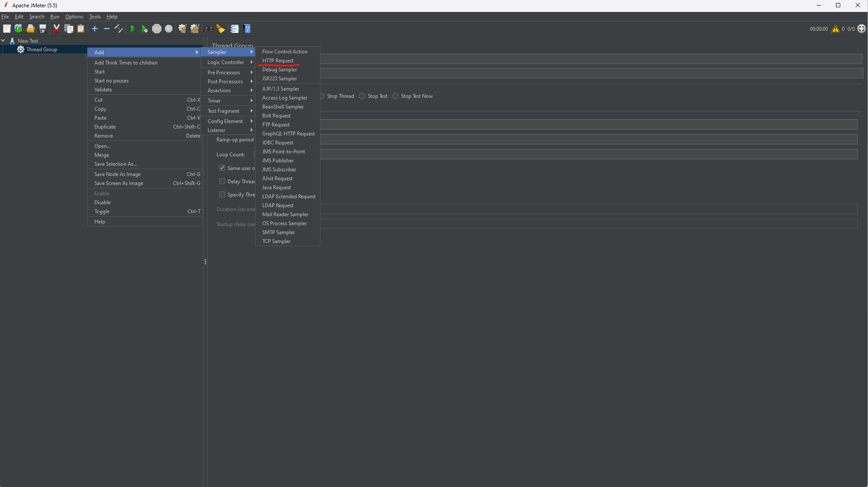
Task: Open the Function Helper list icon
Action: (235, 29)
